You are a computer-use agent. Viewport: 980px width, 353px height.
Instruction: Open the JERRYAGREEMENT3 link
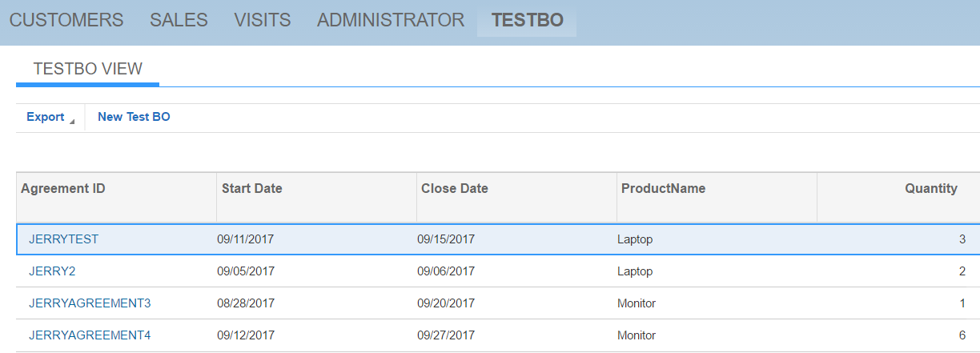pyautogui.click(x=90, y=303)
